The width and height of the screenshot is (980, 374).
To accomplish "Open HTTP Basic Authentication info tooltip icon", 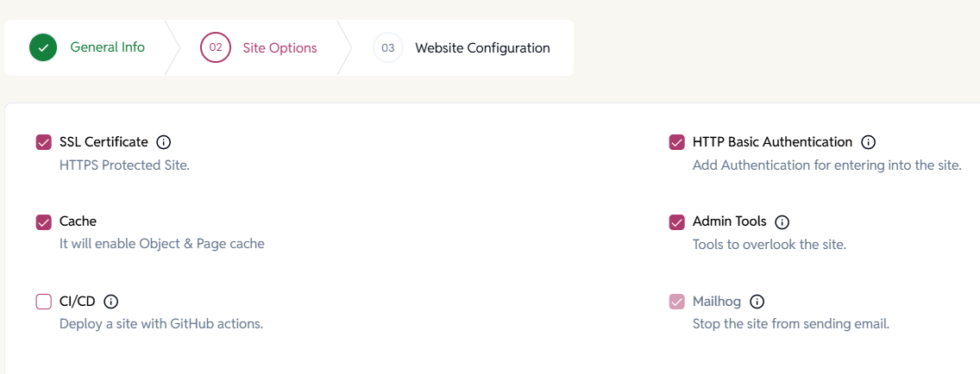I will [x=868, y=142].
